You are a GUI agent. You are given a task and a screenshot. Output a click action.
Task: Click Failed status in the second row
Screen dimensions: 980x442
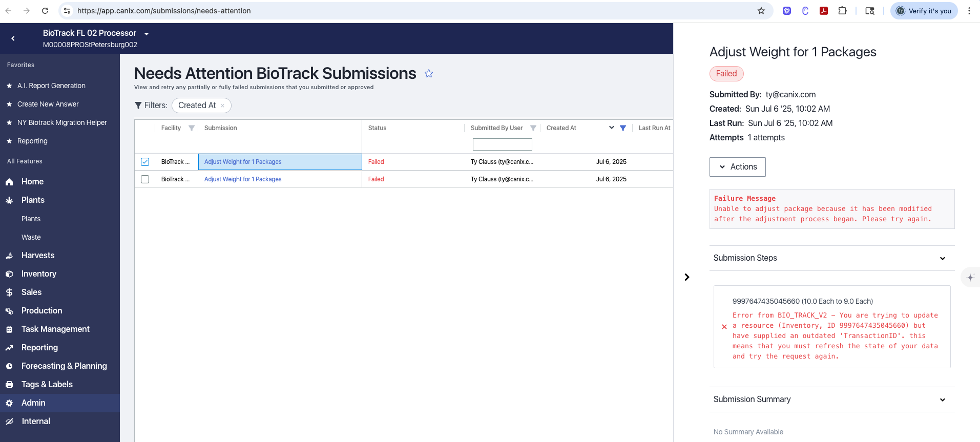[376, 179]
